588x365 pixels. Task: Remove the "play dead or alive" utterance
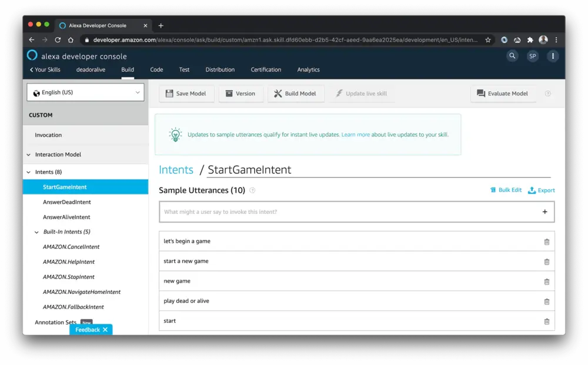[x=546, y=302]
